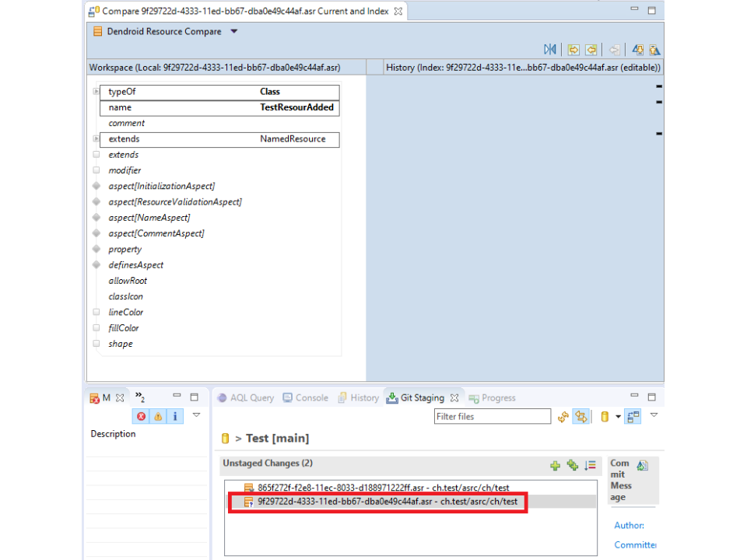Toggle the warnings filter in the Markers view

158,416
